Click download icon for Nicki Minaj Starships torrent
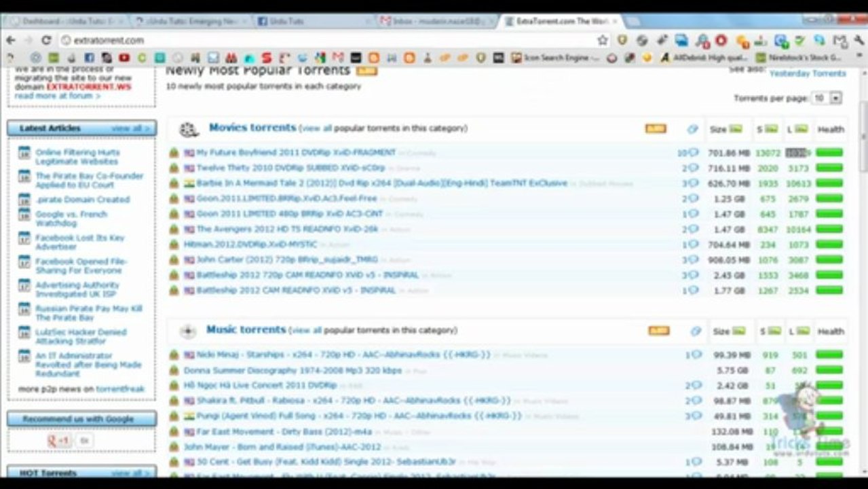 174,355
